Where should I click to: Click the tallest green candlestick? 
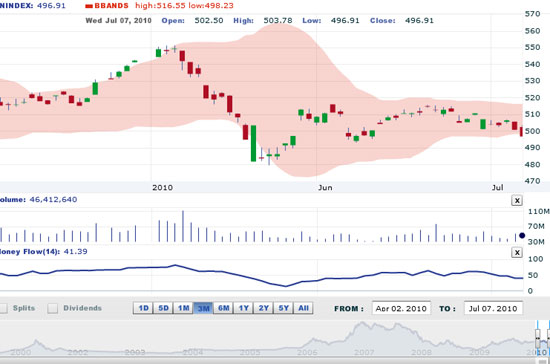pyautogui.click(x=253, y=143)
